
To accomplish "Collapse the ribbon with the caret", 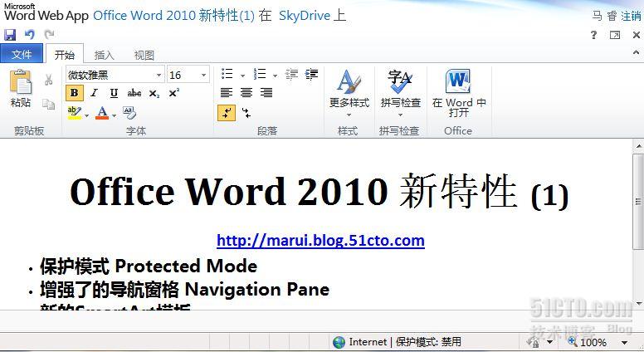I will pyautogui.click(x=636, y=52).
